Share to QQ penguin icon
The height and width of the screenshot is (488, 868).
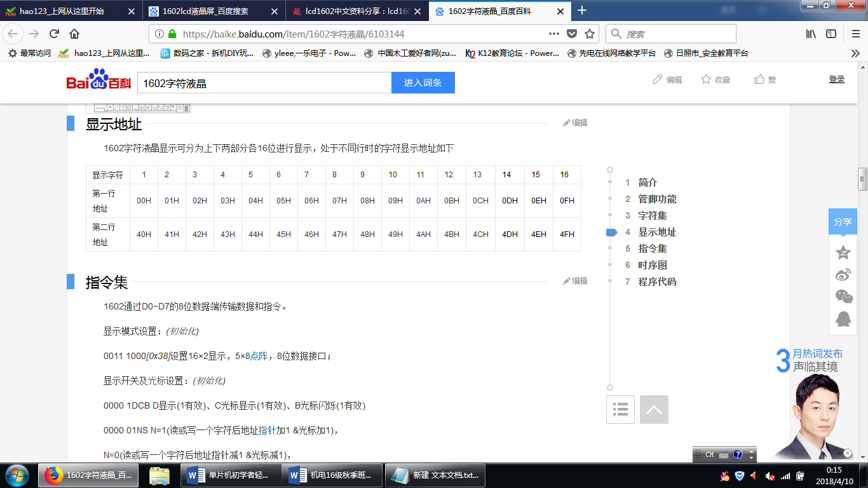point(843,318)
